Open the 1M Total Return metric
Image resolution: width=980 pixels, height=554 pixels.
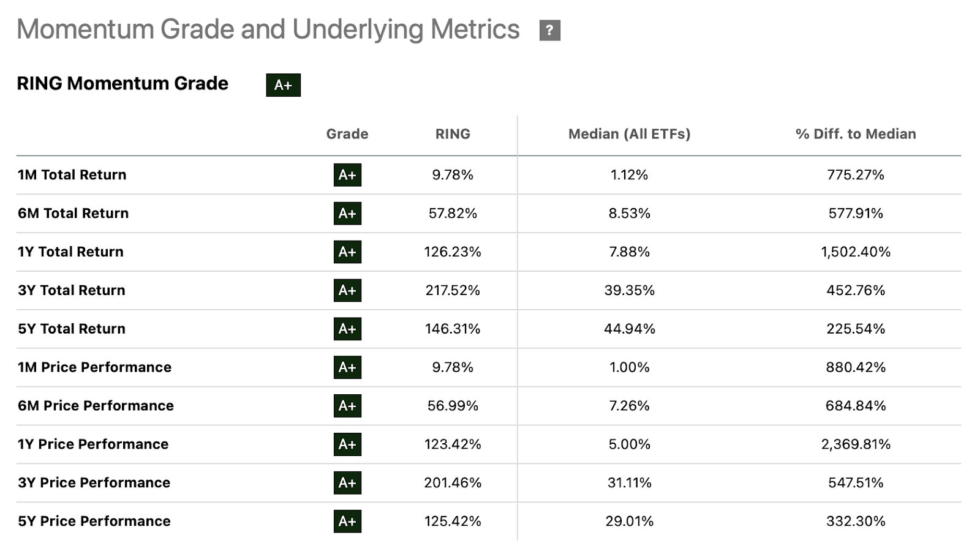click(x=72, y=175)
